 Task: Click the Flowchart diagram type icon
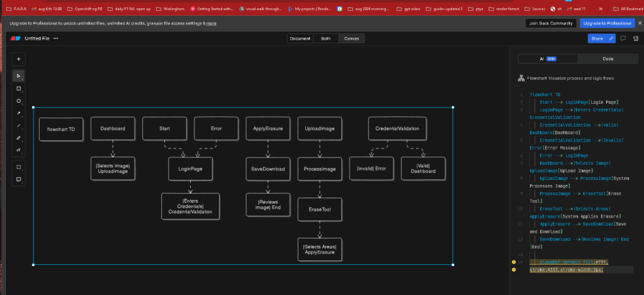(522, 78)
